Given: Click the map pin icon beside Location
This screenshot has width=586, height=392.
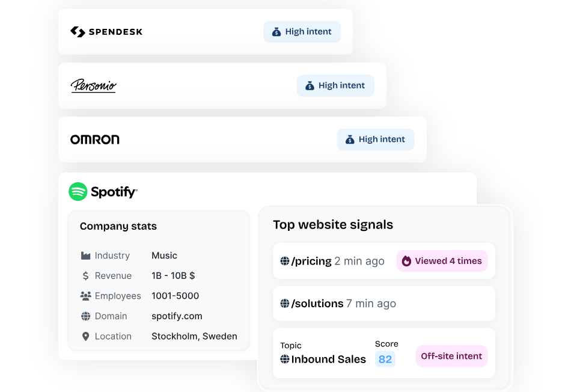Looking at the screenshot, I should [85, 336].
